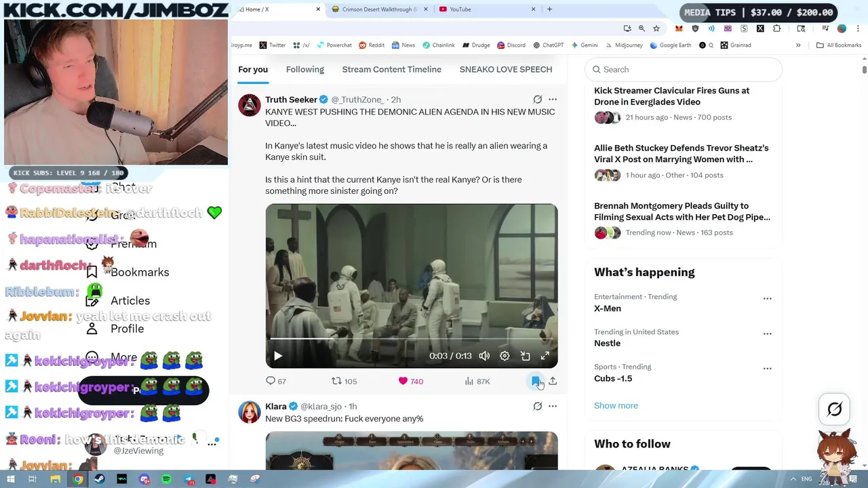Bookmark the Truth Seeker post
The image size is (868, 488).
point(536,381)
